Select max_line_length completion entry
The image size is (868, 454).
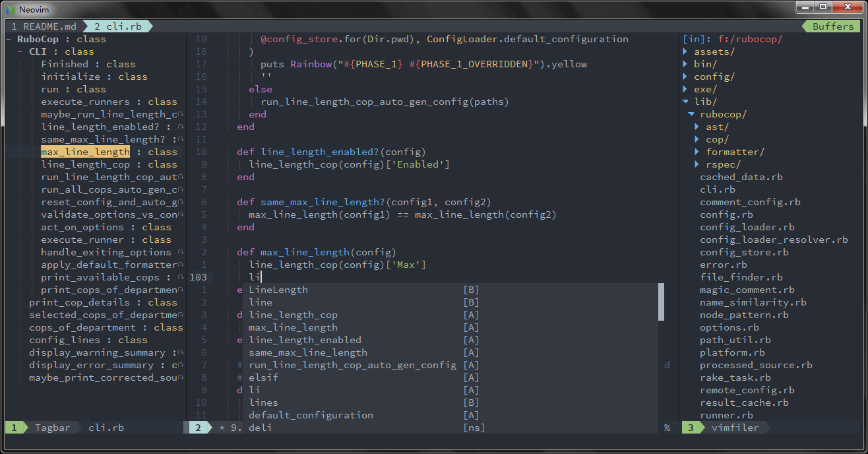[x=450, y=327]
